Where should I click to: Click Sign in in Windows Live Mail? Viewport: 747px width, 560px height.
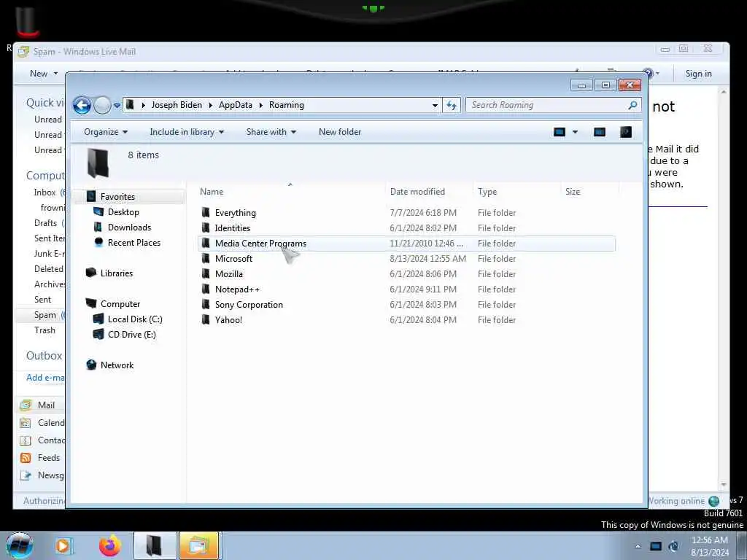pyautogui.click(x=698, y=74)
